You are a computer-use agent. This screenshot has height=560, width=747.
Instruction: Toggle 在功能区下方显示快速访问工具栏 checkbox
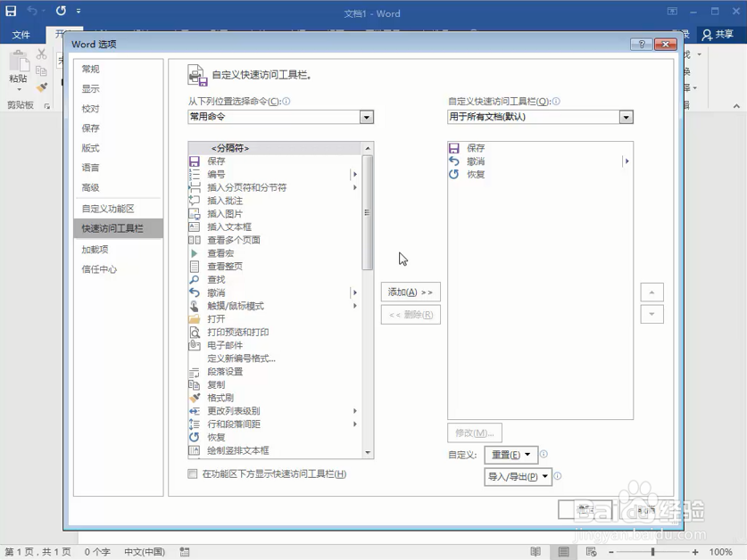pyautogui.click(x=193, y=474)
